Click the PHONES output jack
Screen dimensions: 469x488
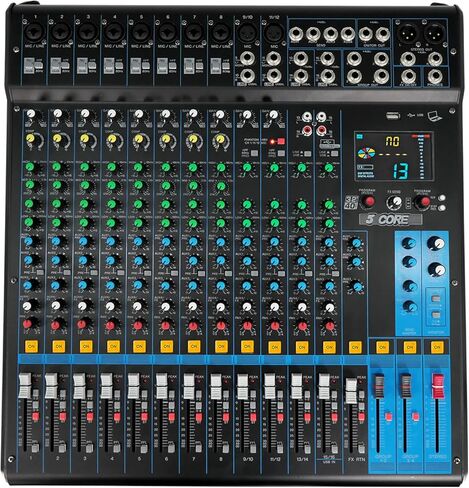[435, 77]
